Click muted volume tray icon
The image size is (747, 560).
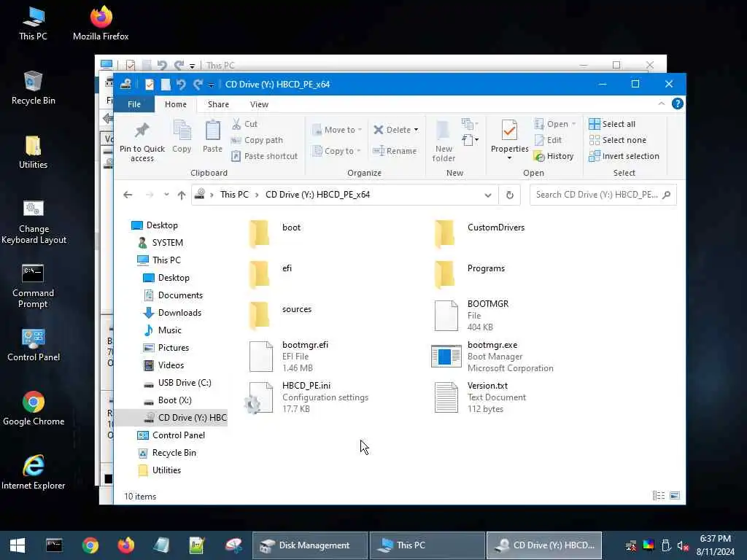tap(683, 545)
